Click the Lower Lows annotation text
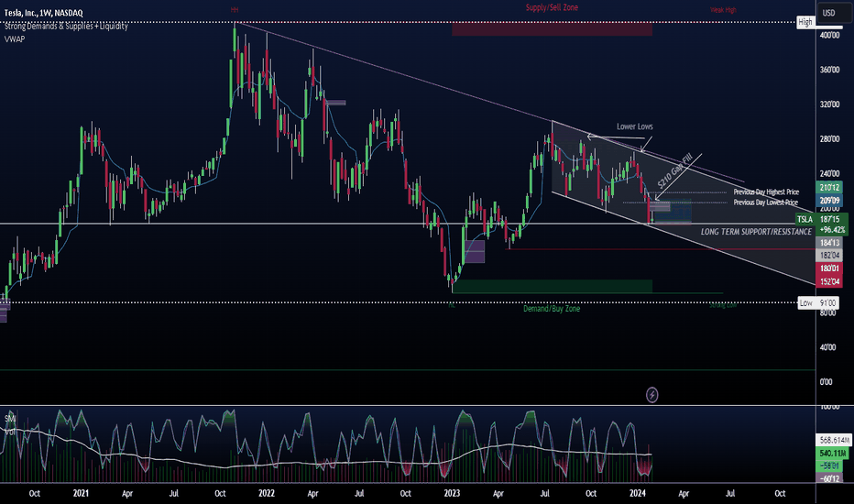Screen dimensions: 854x504 click(x=634, y=126)
